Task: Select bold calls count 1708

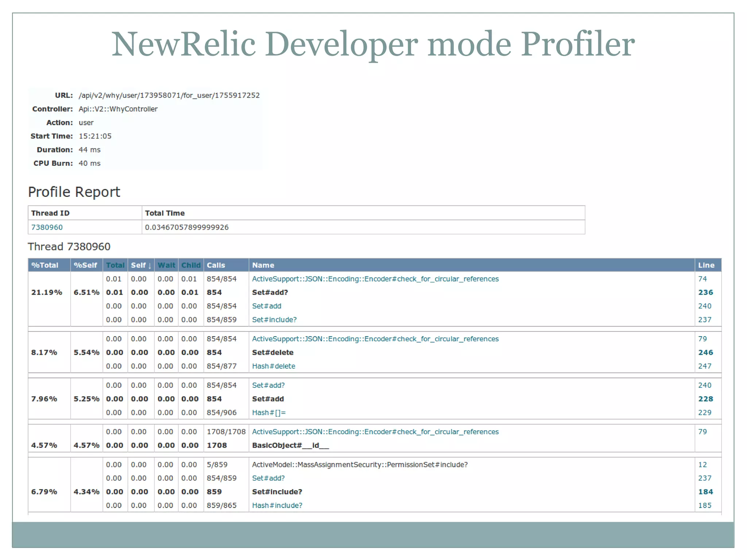Action: [x=217, y=445]
